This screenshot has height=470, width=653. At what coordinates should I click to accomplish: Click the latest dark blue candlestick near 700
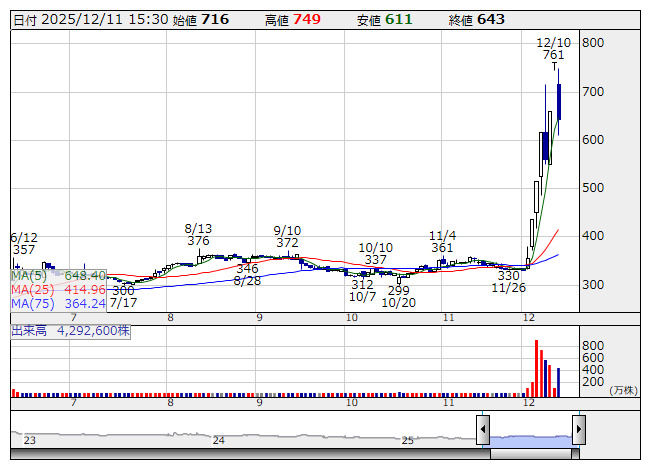tap(559, 102)
